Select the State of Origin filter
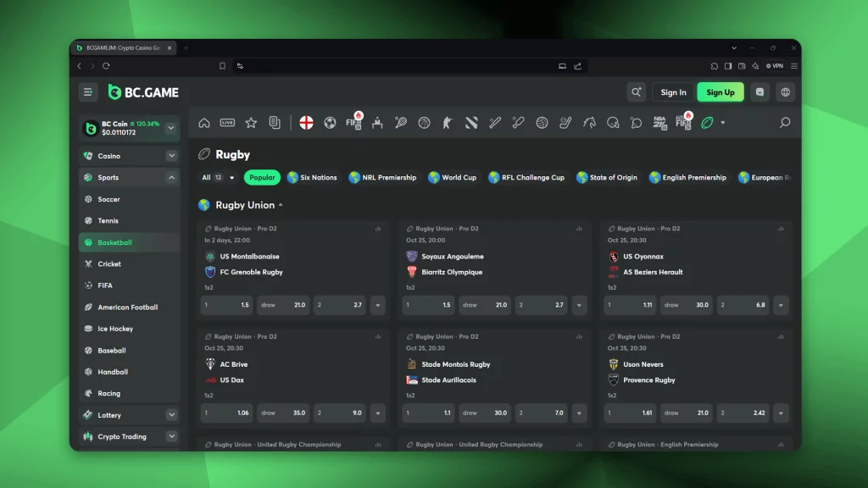Screen dimensions: 868x488 pos(607,178)
